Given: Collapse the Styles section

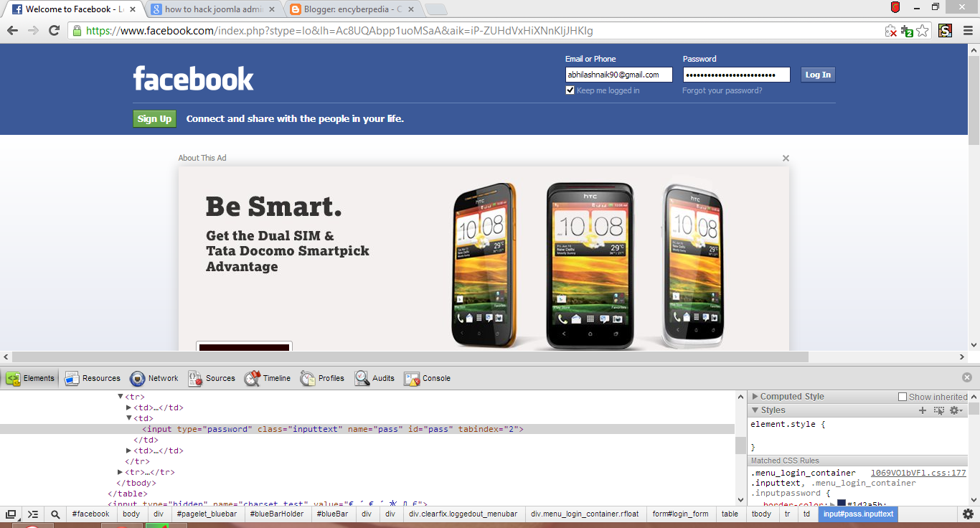Looking at the screenshot, I should [755, 410].
